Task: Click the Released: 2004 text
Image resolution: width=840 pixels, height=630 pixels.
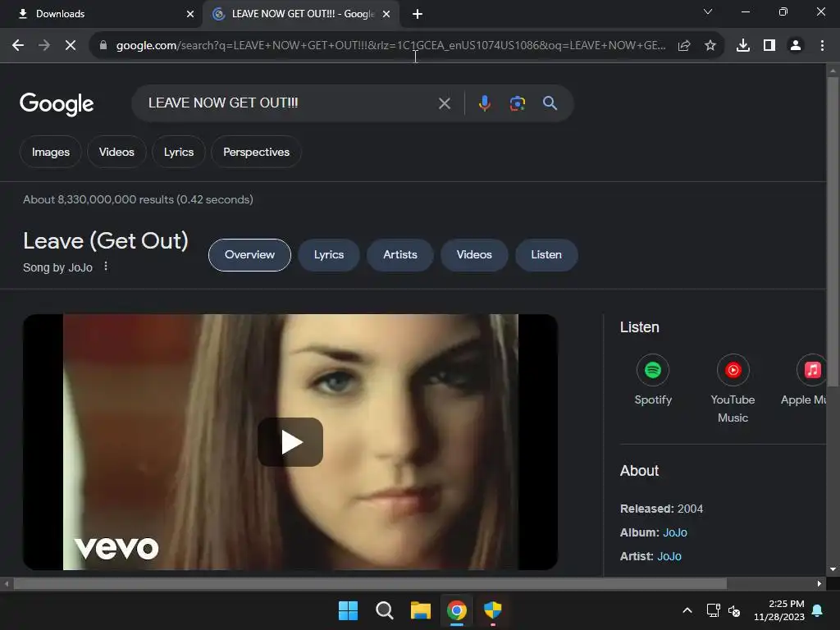Action: pos(662,509)
